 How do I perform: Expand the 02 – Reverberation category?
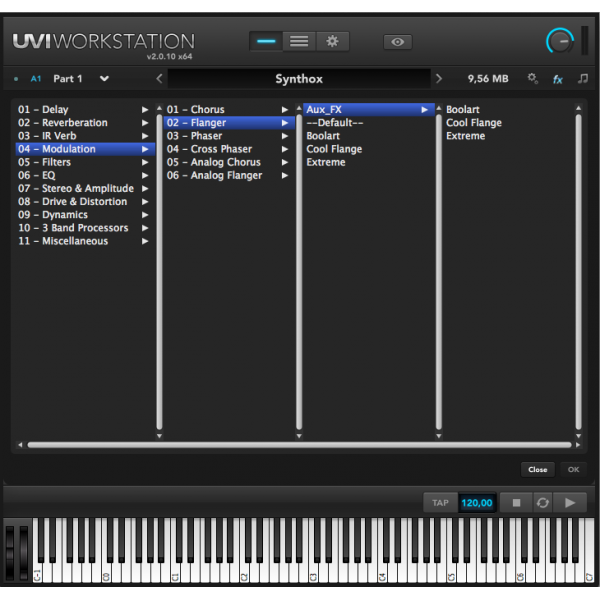pyautogui.click(x=83, y=123)
